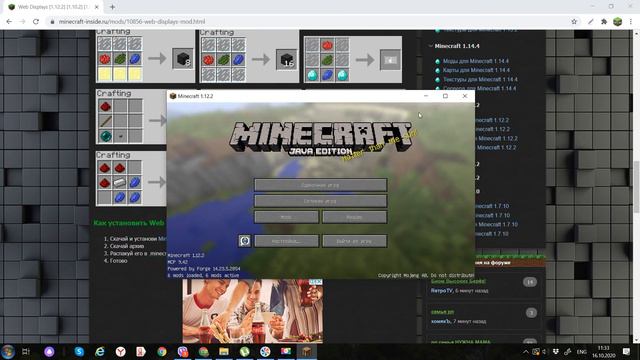Open the clock showing 11:33
This screenshot has height=360, width=640.
[603, 352]
